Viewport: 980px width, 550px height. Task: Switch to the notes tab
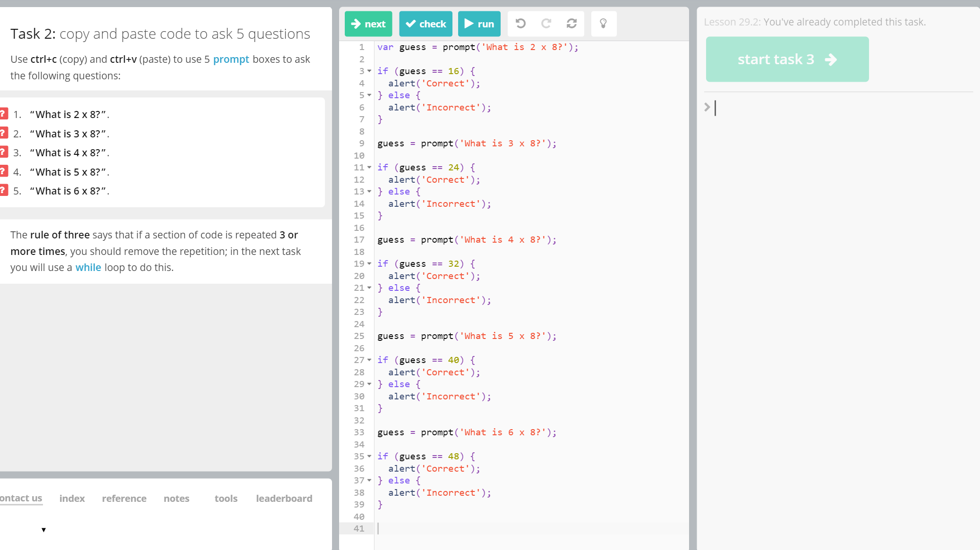tap(176, 498)
